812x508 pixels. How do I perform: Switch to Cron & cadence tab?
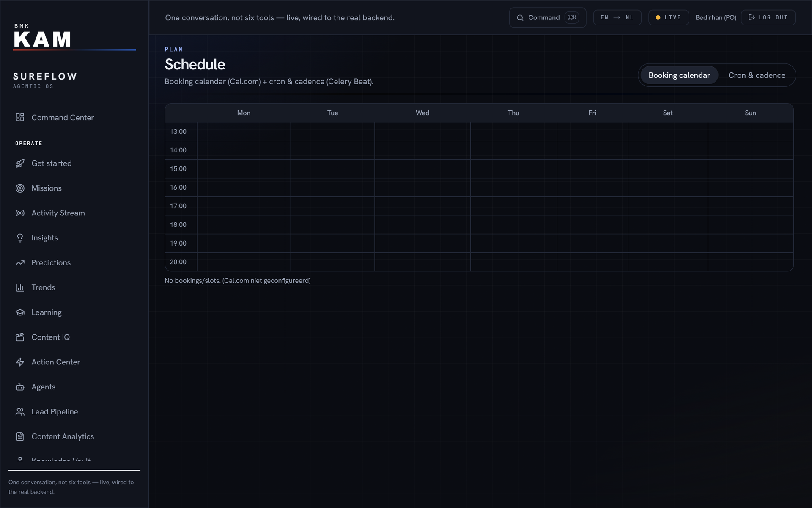click(x=757, y=75)
